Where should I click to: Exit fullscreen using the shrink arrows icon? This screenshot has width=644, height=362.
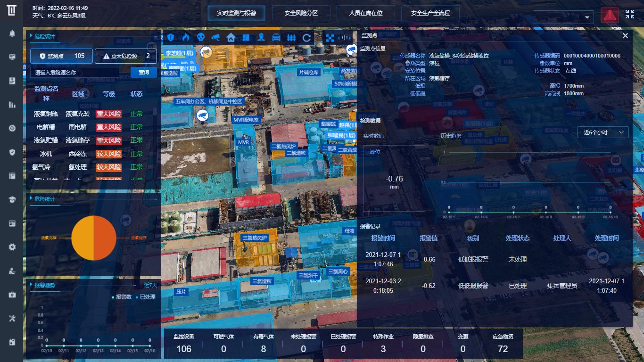(630, 14)
